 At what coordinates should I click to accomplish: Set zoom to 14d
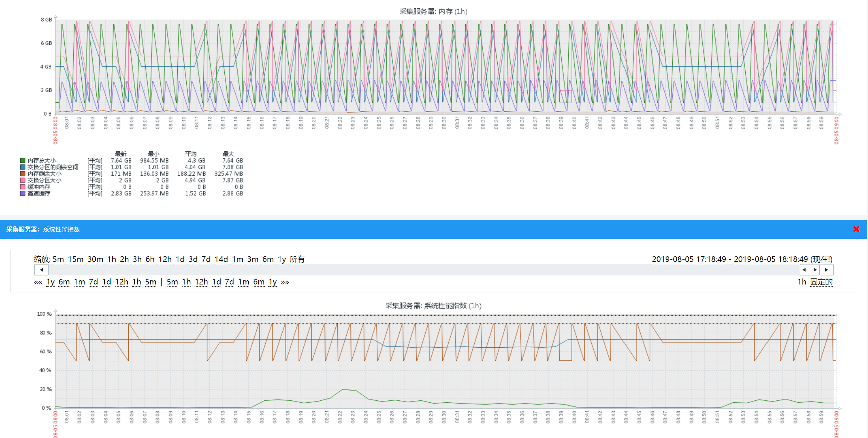tap(221, 259)
